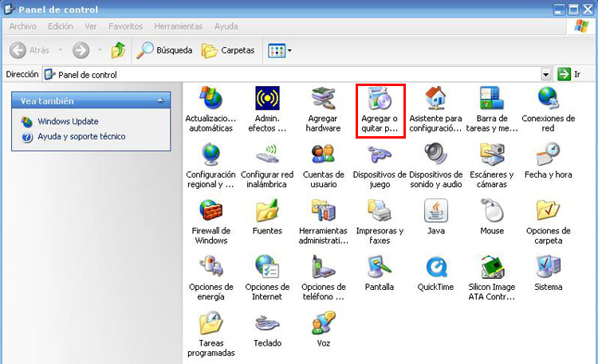Click the Ir go button

point(569,74)
